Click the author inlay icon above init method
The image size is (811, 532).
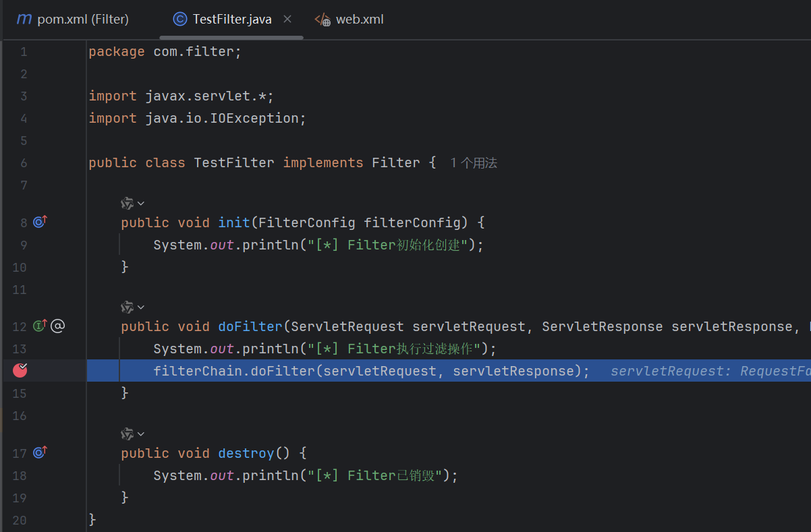pyautogui.click(x=127, y=203)
